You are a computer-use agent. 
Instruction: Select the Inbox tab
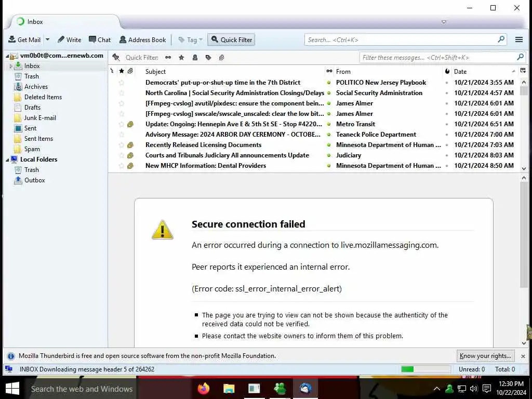[x=64, y=22]
